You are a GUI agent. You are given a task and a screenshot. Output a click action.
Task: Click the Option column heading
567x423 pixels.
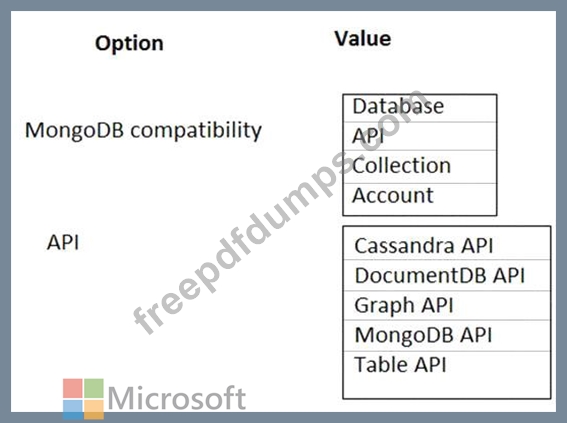(x=129, y=44)
